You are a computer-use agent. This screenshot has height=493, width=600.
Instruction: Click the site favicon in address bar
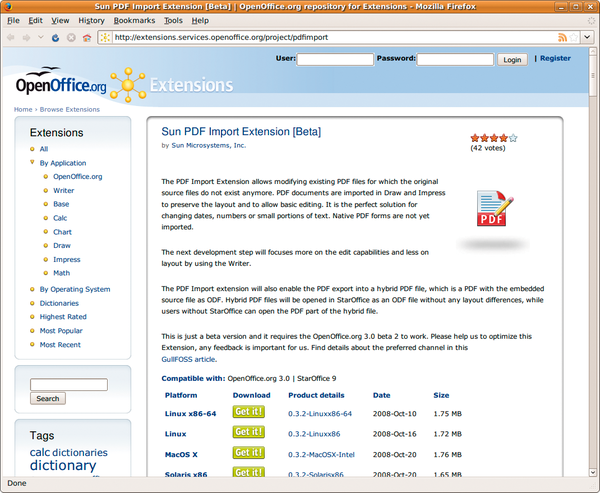(105, 37)
